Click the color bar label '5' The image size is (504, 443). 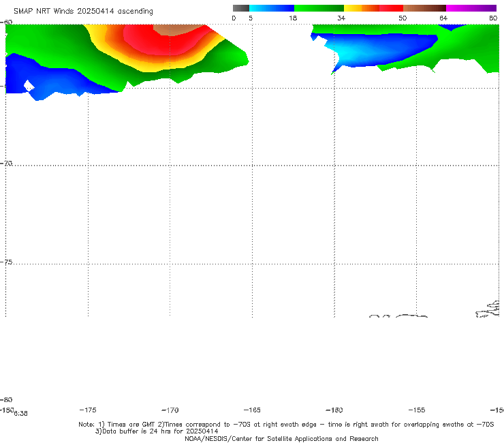pyautogui.click(x=251, y=18)
